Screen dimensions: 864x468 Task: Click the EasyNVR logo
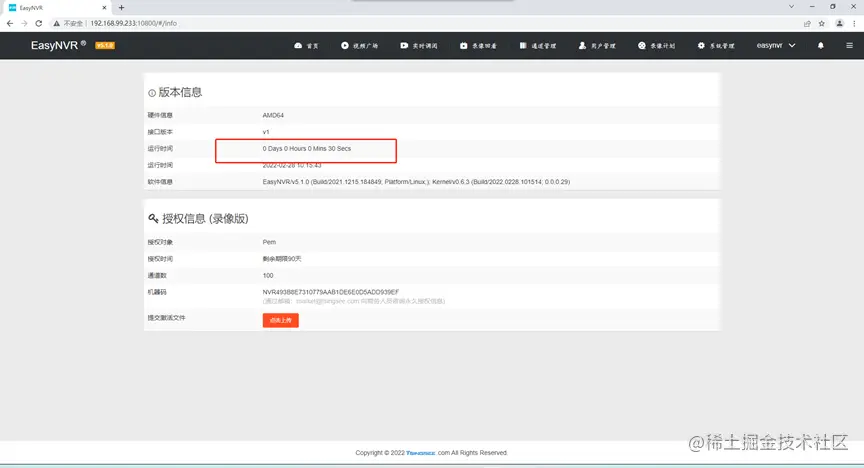pyautogui.click(x=58, y=45)
